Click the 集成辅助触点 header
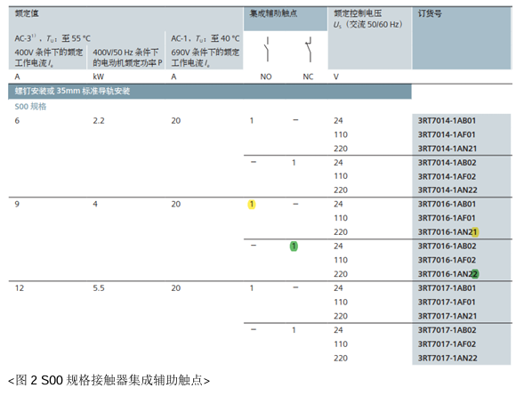Screen dimensions: 532x404 [273, 13]
